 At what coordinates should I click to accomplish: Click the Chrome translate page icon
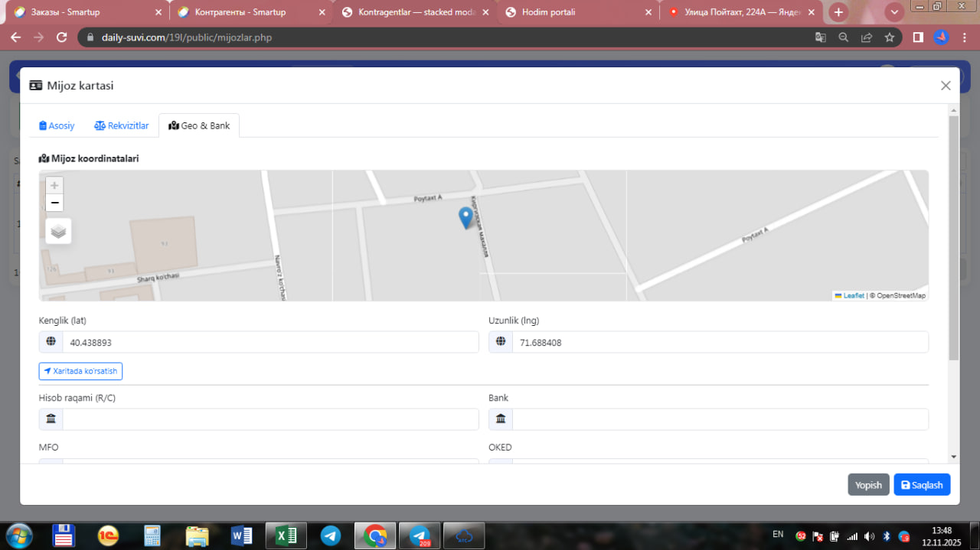(x=820, y=37)
